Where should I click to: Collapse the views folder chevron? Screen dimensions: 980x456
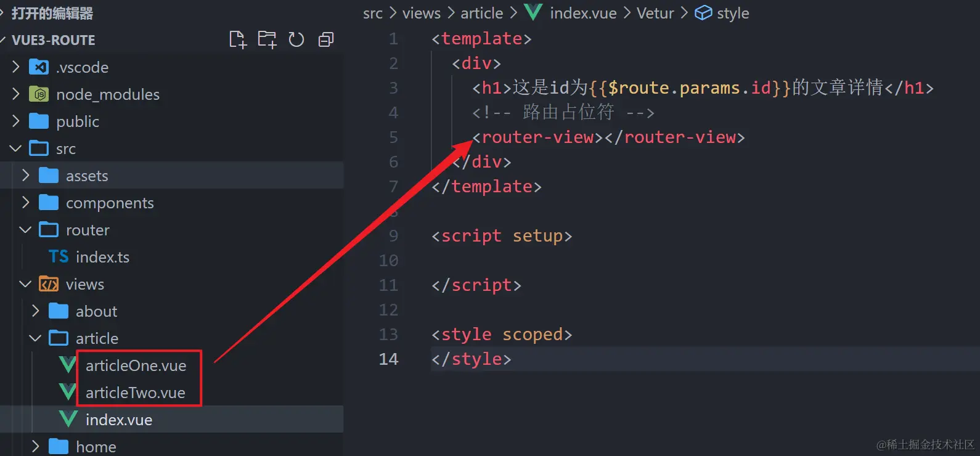click(x=26, y=283)
